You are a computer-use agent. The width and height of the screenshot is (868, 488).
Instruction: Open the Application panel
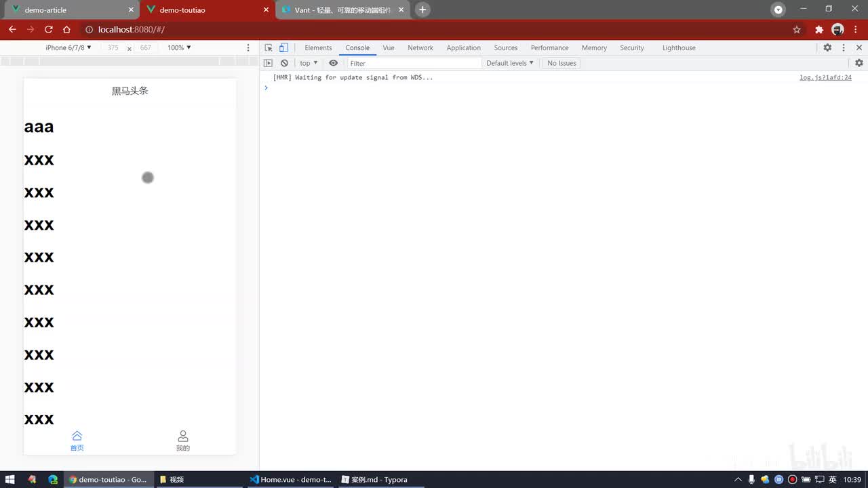click(464, 47)
